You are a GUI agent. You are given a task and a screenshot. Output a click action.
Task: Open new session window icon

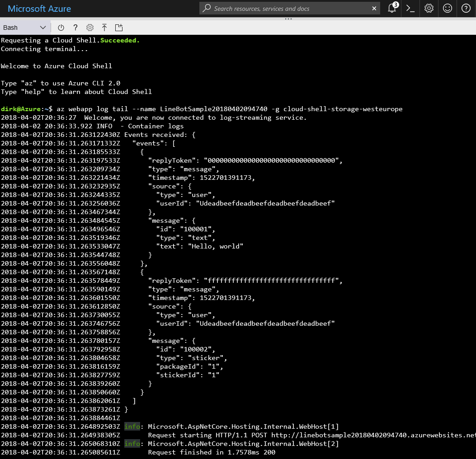click(x=119, y=28)
